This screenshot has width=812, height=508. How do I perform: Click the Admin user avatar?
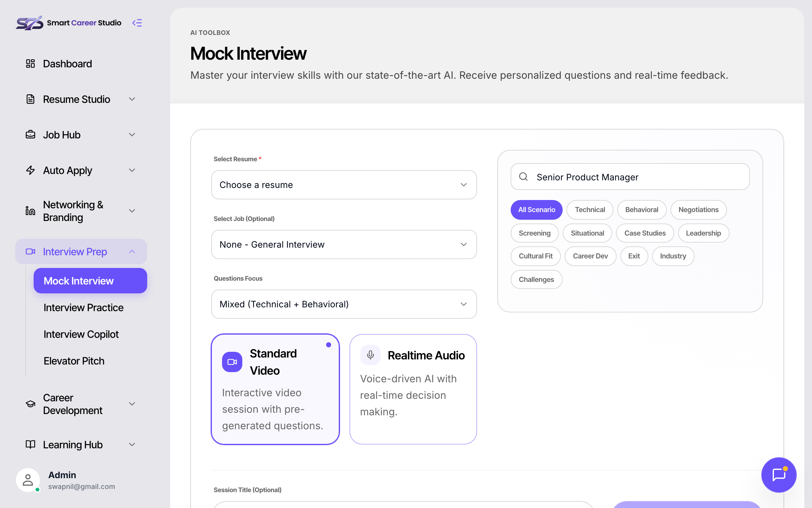point(28,480)
